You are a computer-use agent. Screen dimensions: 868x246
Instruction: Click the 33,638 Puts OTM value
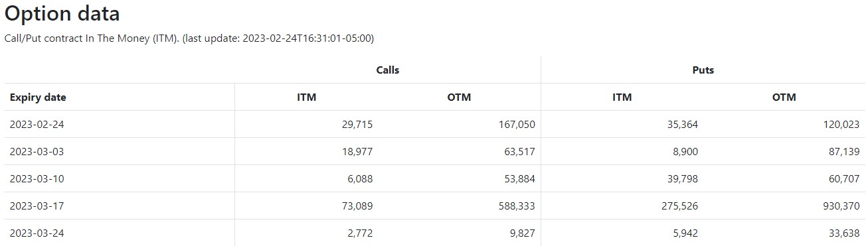[845, 233]
